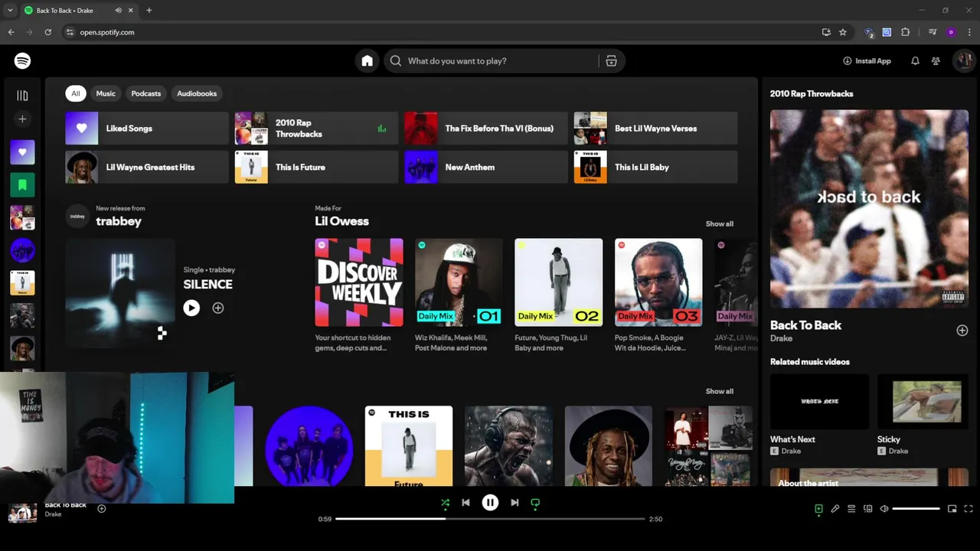Toggle the Now Playing view

click(x=818, y=509)
